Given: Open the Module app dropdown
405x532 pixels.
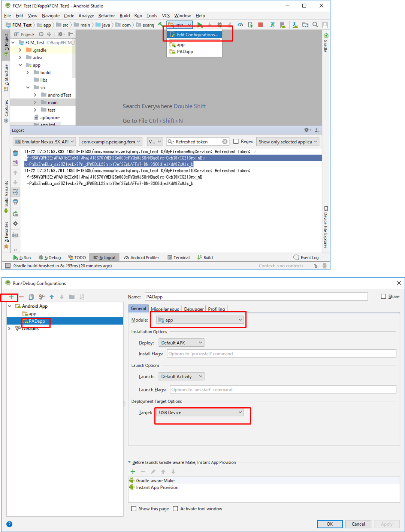Looking at the screenshot, I should click(x=200, y=320).
